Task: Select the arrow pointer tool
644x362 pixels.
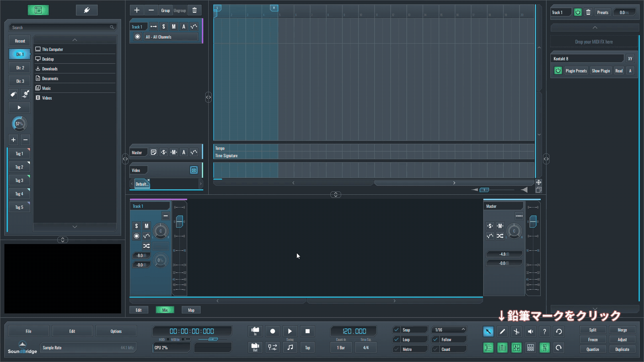Action: coord(488,331)
